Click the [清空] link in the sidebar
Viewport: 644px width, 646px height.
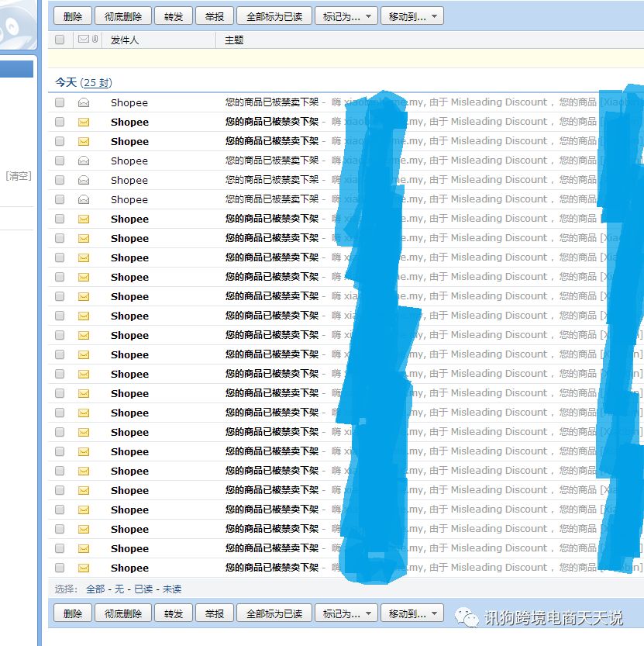pyautogui.click(x=19, y=176)
